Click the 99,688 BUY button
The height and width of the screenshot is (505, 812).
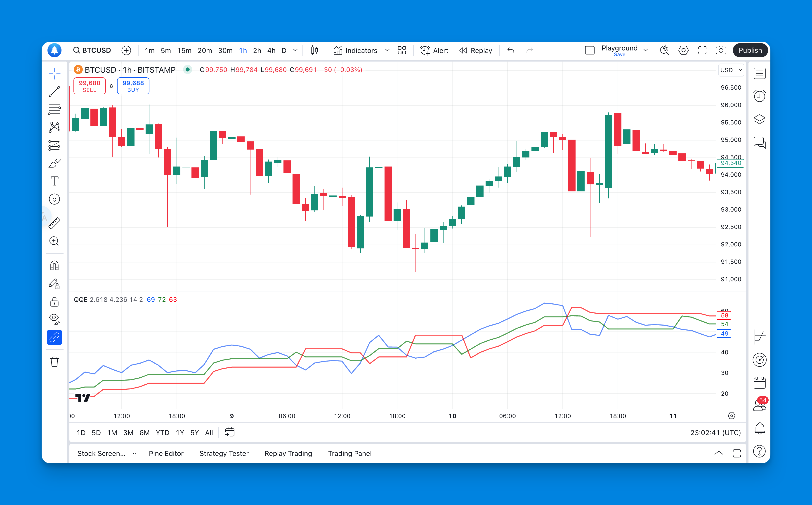click(133, 86)
